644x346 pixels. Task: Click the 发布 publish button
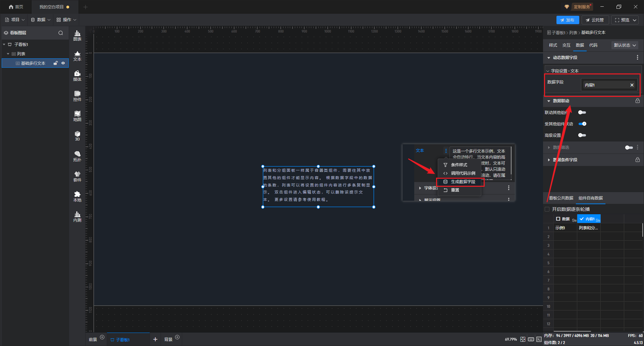point(567,20)
